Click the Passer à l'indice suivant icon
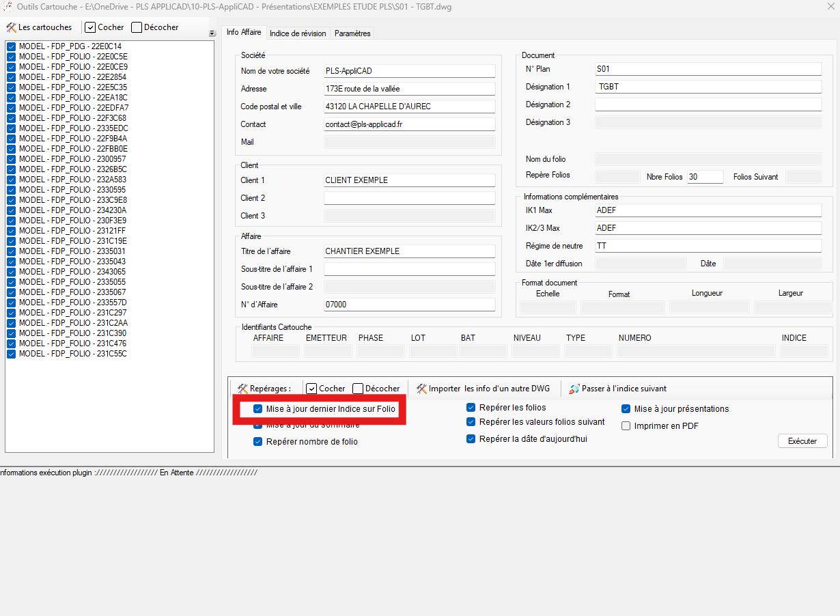This screenshot has height=616, width=840. (x=574, y=389)
